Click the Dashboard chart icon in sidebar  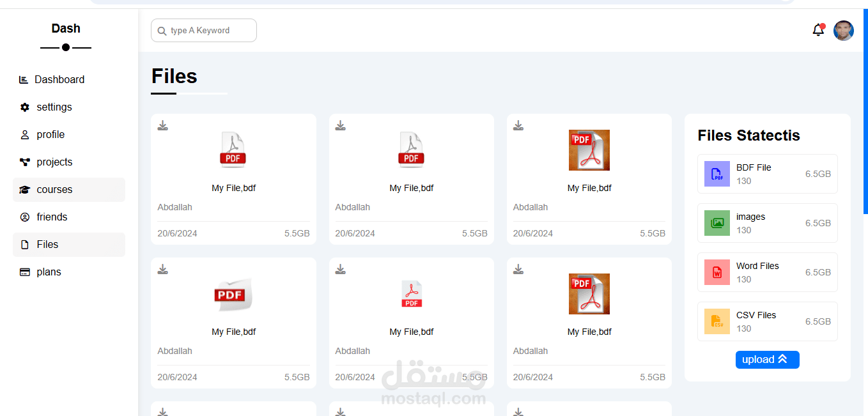[x=24, y=80]
